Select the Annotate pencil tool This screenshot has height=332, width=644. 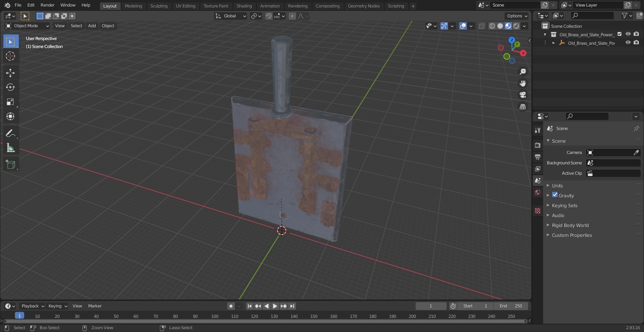tap(10, 134)
